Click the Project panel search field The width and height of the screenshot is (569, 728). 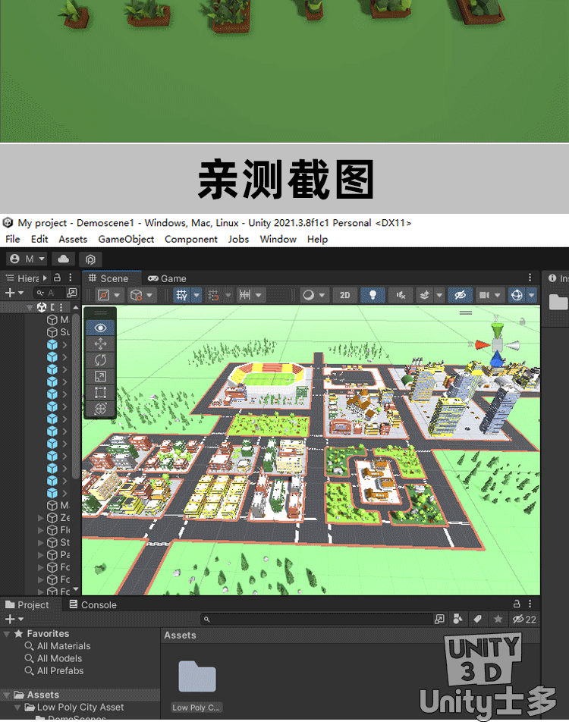click(319, 620)
